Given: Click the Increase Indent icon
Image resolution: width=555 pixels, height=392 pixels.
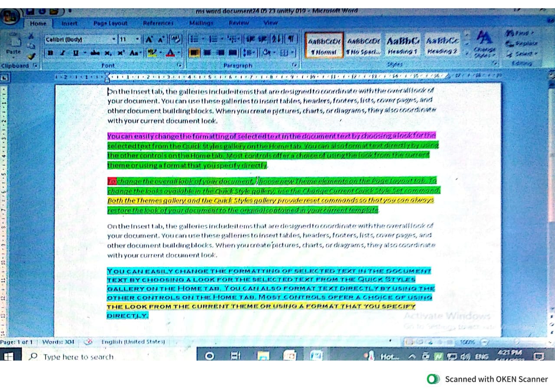Looking at the screenshot, I should pyautogui.click(x=263, y=39).
